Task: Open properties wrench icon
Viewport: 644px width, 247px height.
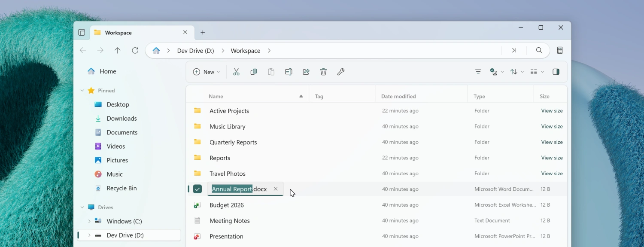Action: tap(341, 72)
